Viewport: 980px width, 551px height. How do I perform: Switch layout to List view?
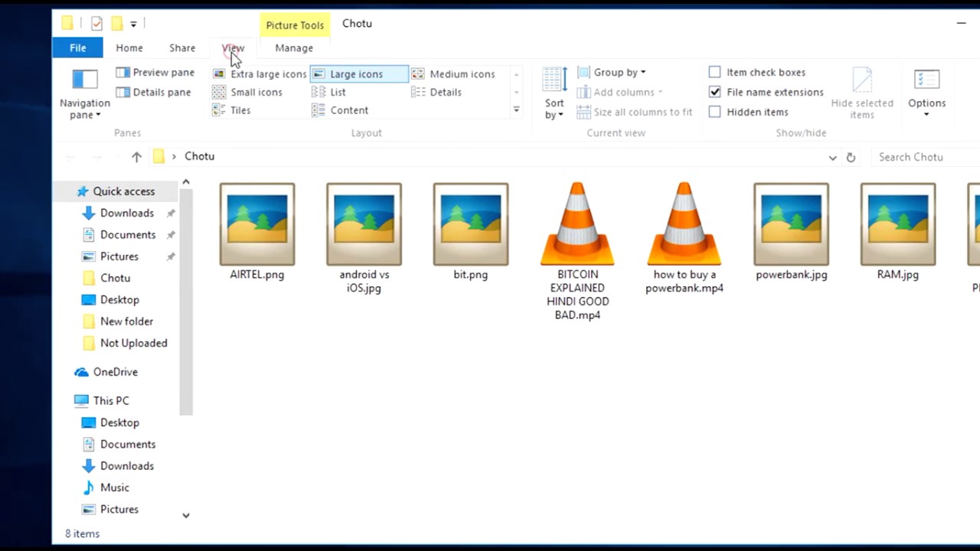(338, 92)
